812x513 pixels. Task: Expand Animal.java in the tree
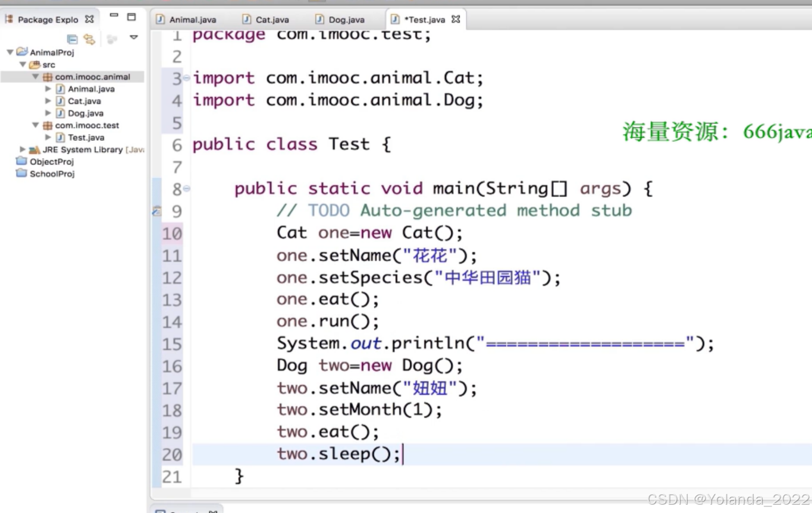[x=48, y=89]
